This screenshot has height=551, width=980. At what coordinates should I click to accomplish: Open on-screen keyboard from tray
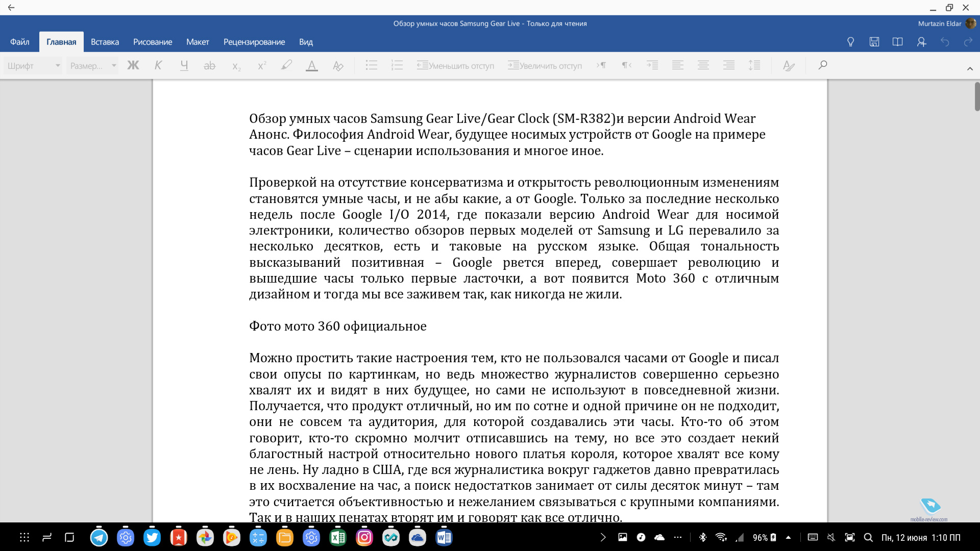813,537
